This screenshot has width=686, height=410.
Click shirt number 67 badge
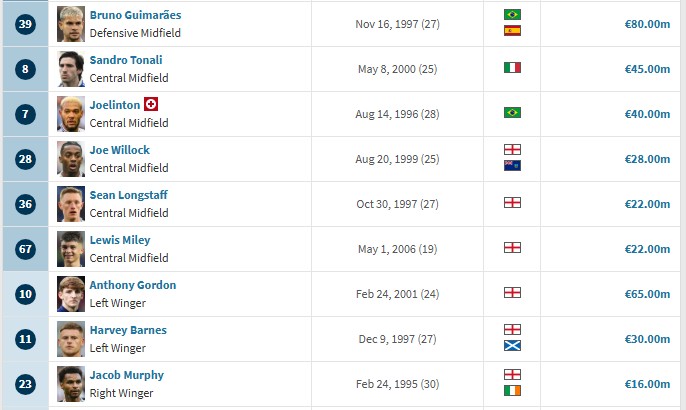[x=25, y=249]
